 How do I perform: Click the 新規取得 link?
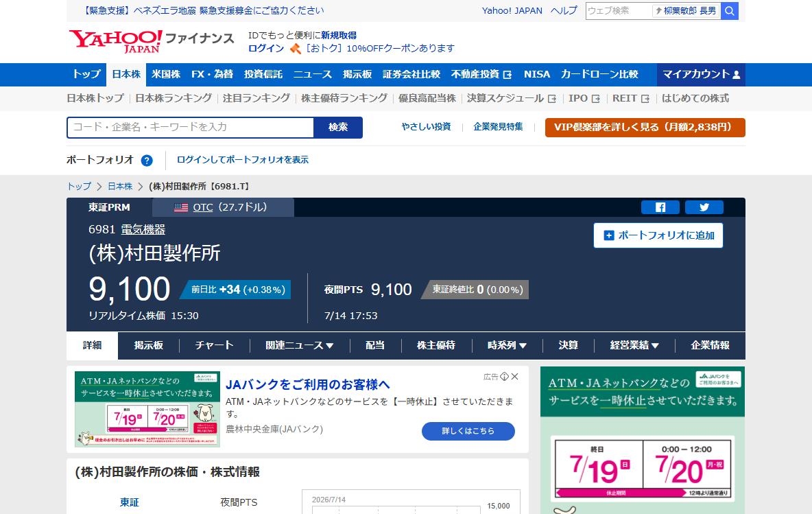tap(339, 35)
